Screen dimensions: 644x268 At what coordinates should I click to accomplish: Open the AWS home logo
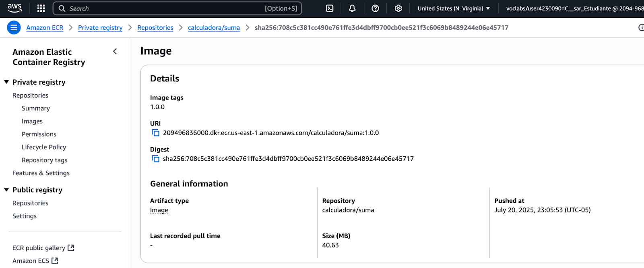tap(14, 8)
